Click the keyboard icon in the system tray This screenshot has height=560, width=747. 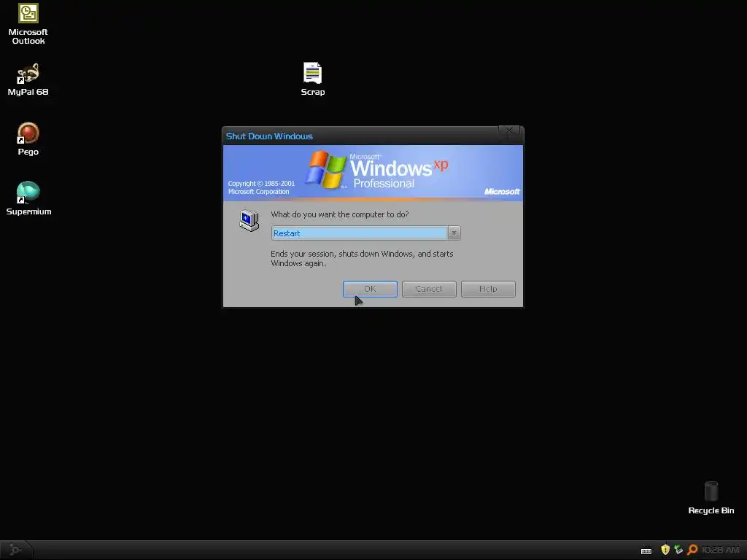[646, 551]
